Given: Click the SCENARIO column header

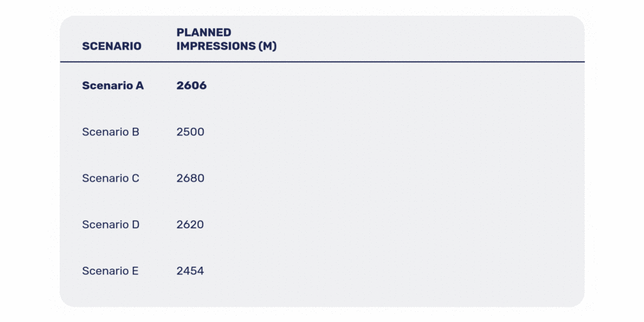Looking at the screenshot, I should coord(111,46).
